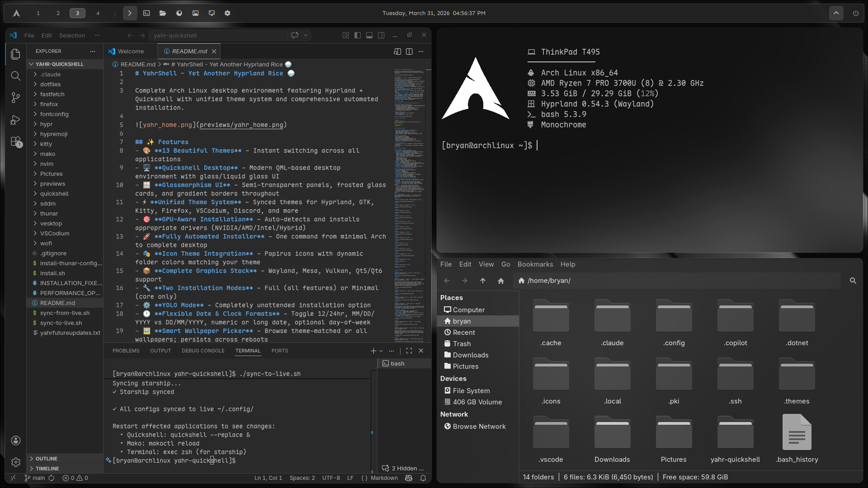Screen dimensions: 868x488
Task: Open the Explorer view in the activity bar
Action: 15,54
